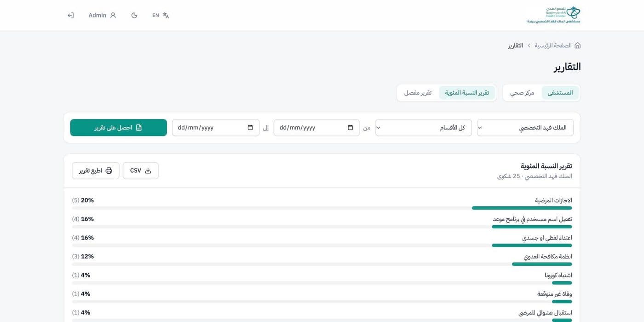Click اطبع تقرير print button
Viewport: 644px width, 322px height.
point(96,170)
